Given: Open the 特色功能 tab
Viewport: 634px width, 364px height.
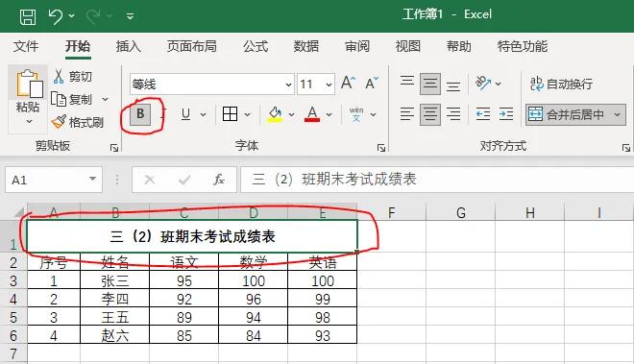Looking at the screenshot, I should point(523,46).
